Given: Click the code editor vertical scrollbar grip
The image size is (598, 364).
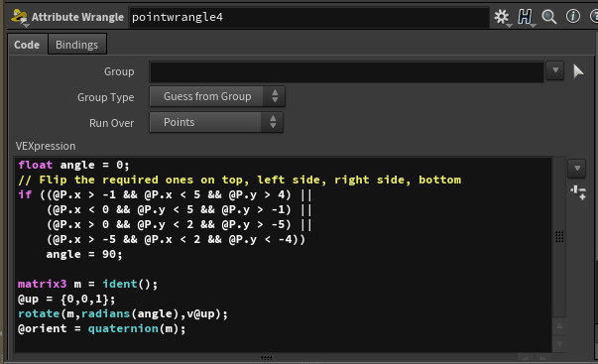Looking at the screenshot, I should [x=559, y=237].
